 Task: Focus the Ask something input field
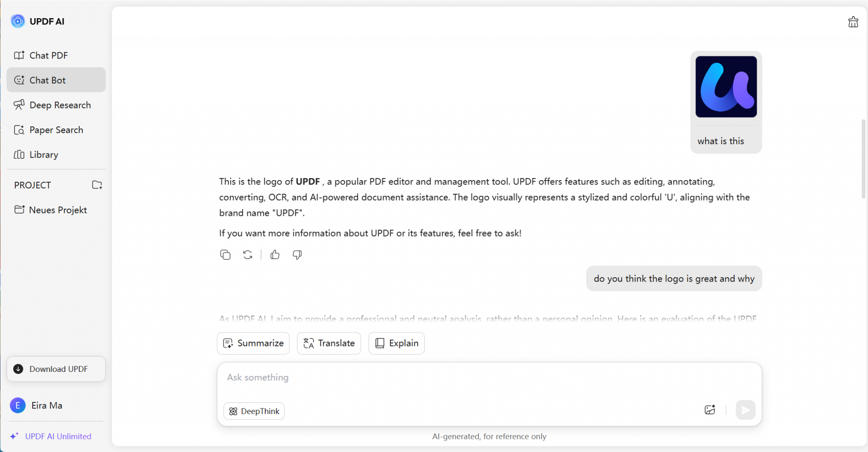point(489,377)
